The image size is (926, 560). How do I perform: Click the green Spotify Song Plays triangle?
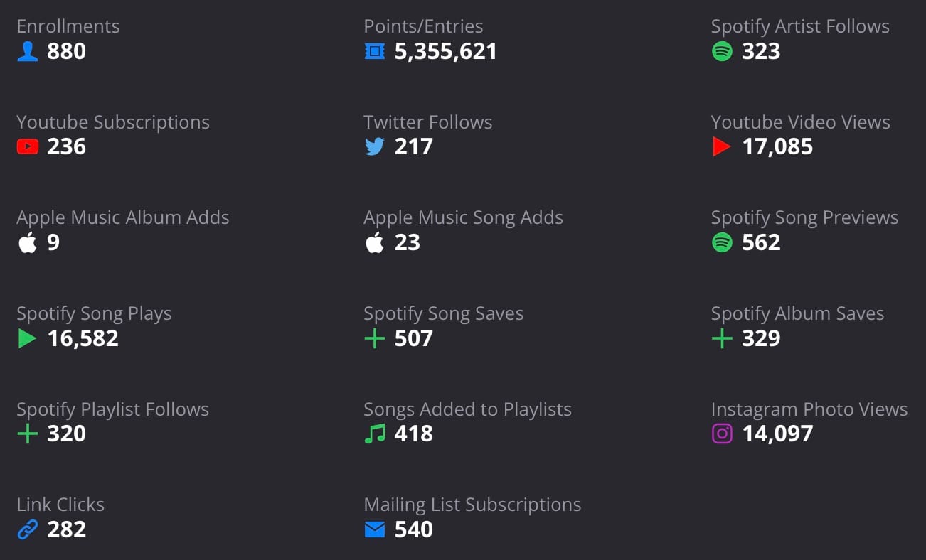27,338
